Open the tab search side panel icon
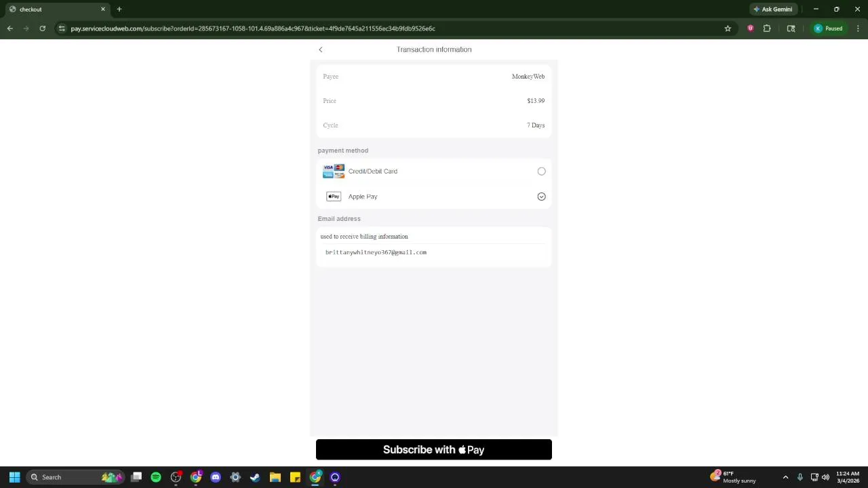The image size is (868, 488). click(791, 28)
